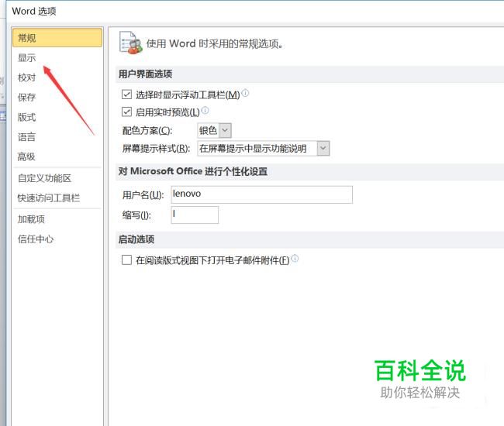This screenshot has height=426, width=504.
Task: Select the 常规 category in sidebar
Action: click(x=57, y=38)
